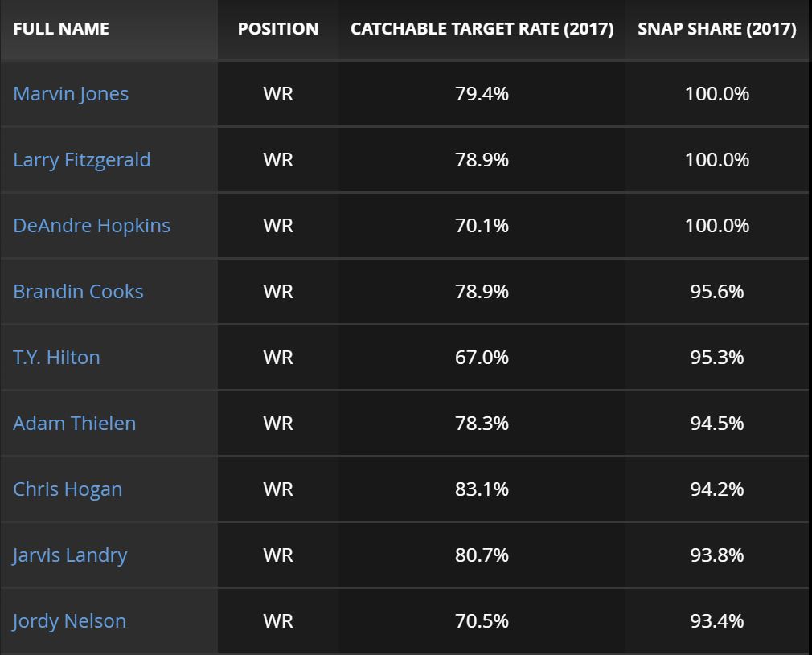Screen dimensions: 812x655
Task: Open Brandin Cooks profile link
Action: tap(78, 292)
